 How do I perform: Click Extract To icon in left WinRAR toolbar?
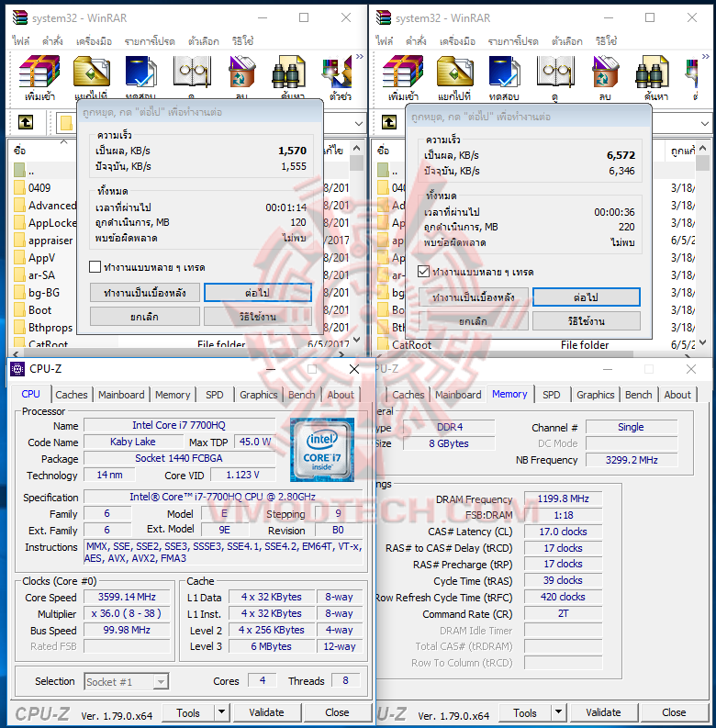click(x=92, y=72)
